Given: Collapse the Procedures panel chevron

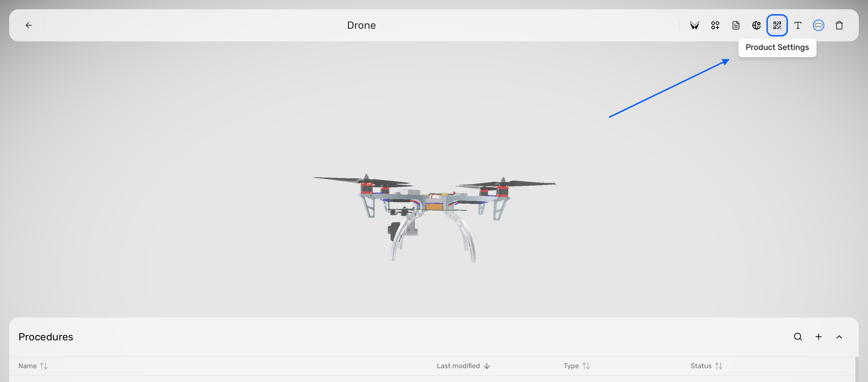Looking at the screenshot, I should 839,336.
